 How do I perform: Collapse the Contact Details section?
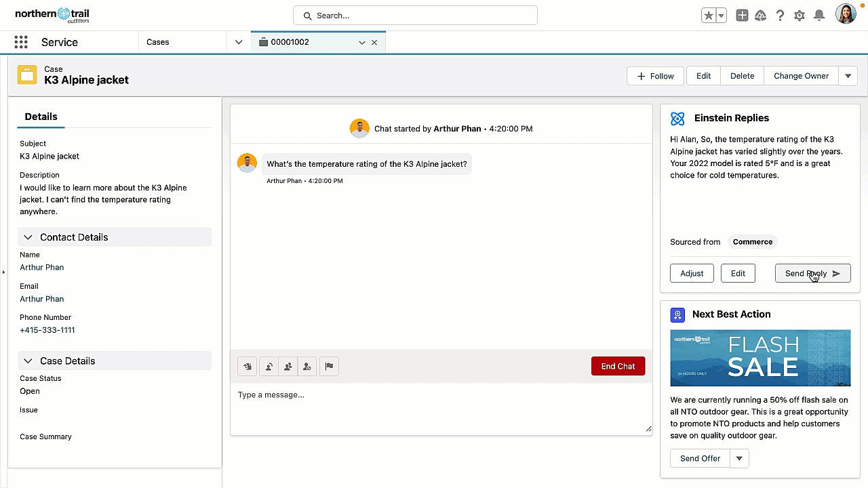click(28, 237)
